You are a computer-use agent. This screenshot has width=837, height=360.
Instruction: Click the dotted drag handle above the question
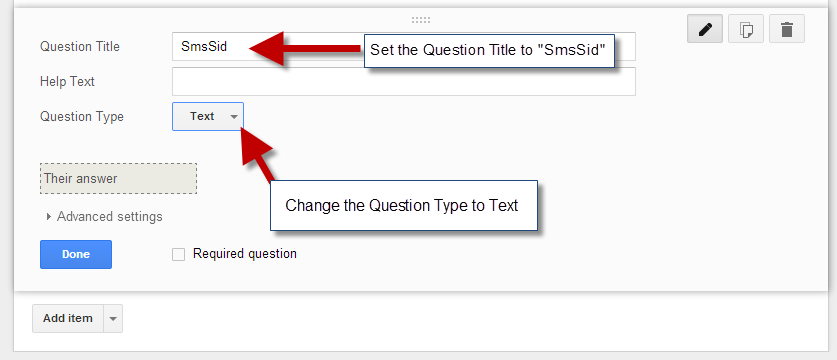pyautogui.click(x=421, y=20)
